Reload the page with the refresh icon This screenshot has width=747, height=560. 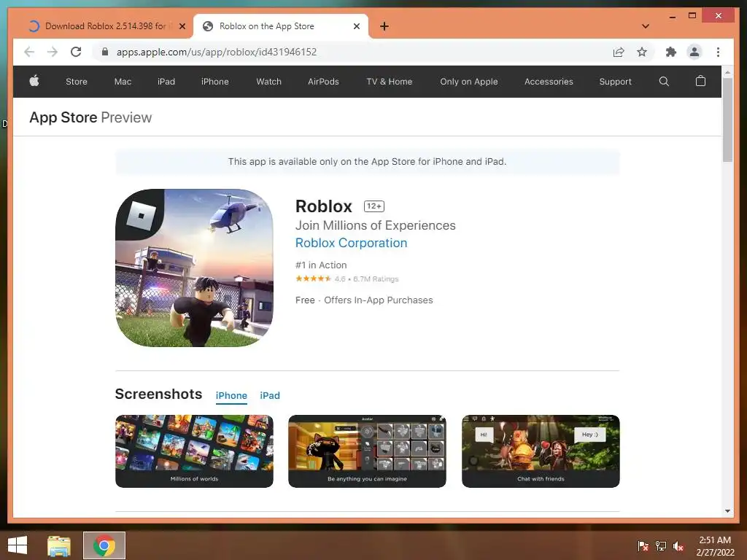76,52
